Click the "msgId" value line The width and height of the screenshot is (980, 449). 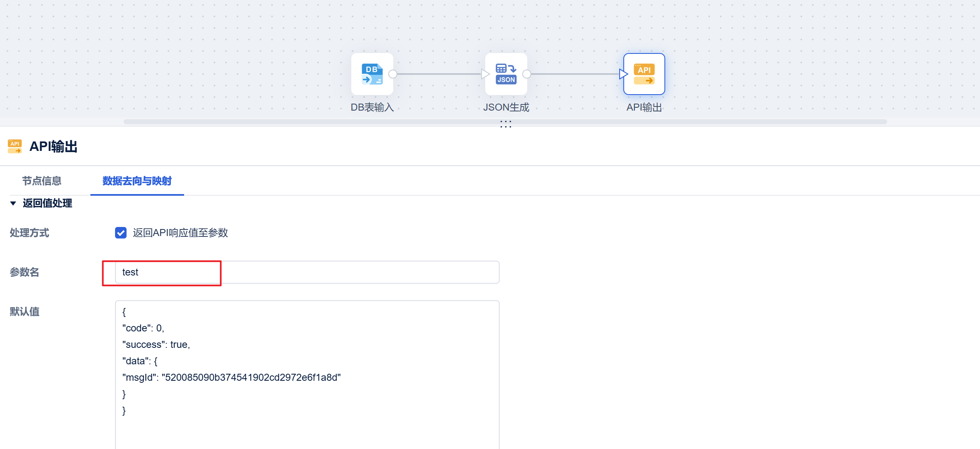(x=231, y=377)
